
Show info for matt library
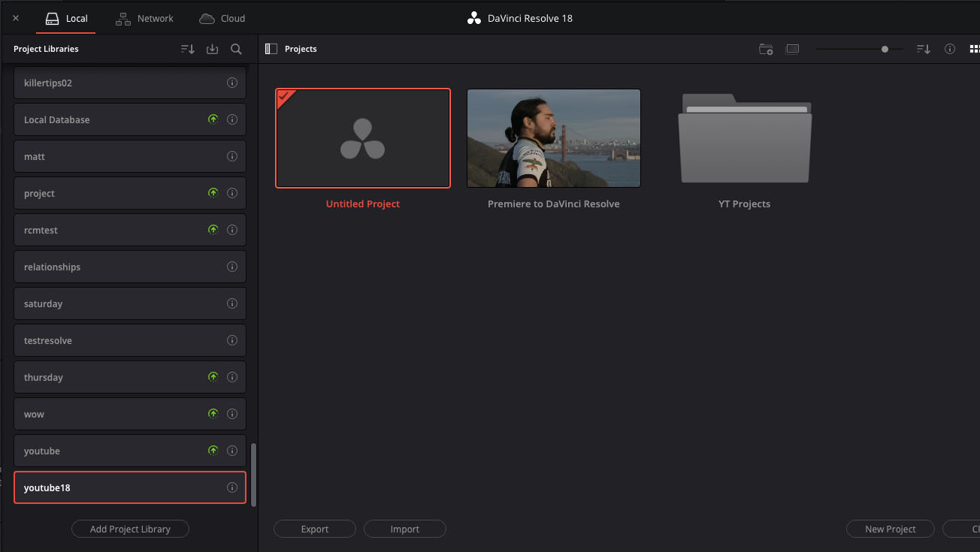pyautogui.click(x=232, y=156)
